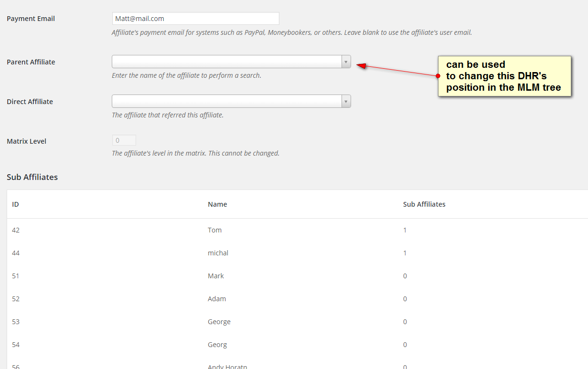Image resolution: width=588 pixels, height=369 pixels.
Task: Click the George affiliate name
Action: point(219,322)
